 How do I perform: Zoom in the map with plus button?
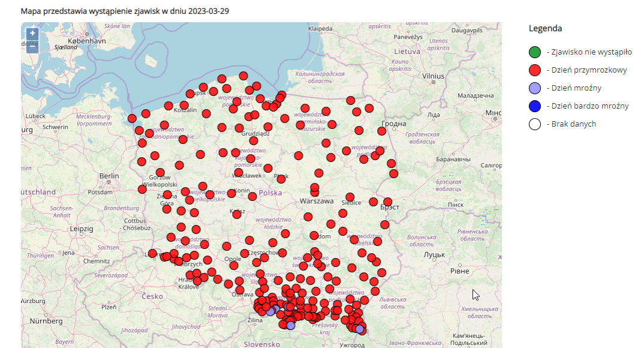(x=32, y=34)
